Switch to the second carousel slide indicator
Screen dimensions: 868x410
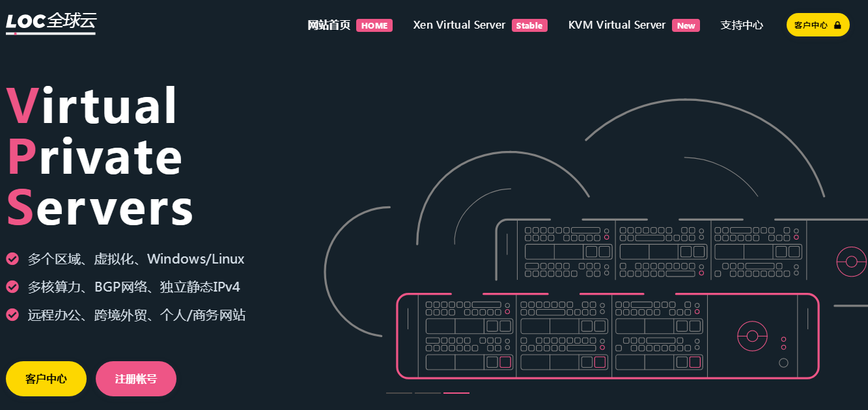click(428, 393)
